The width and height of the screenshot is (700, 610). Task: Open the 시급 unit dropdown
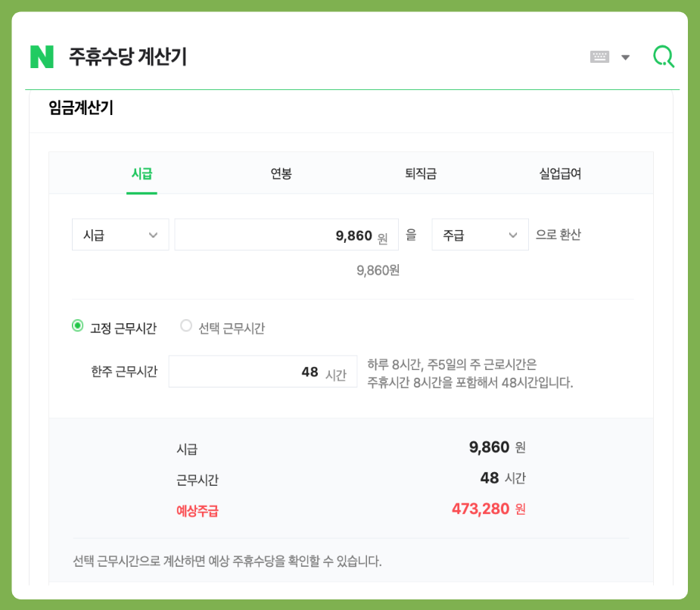click(120, 234)
